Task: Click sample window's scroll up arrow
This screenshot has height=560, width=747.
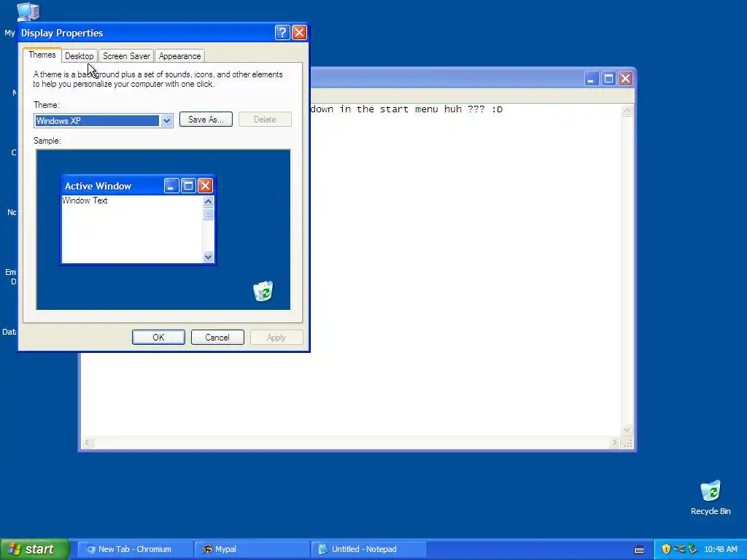Action: click(x=208, y=201)
